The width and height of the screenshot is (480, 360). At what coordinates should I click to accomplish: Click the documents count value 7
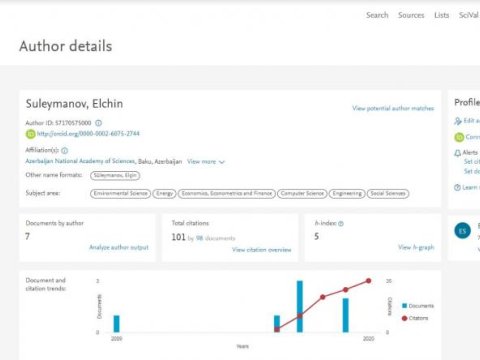tap(28, 236)
